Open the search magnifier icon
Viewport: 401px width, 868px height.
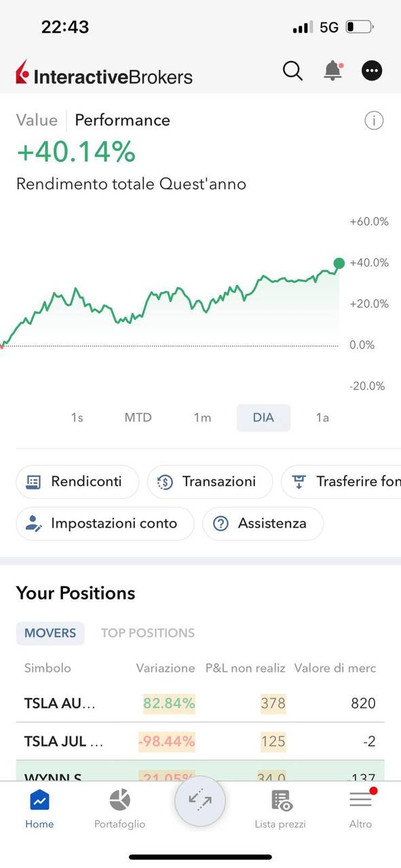pyautogui.click(x=292, y=71)
